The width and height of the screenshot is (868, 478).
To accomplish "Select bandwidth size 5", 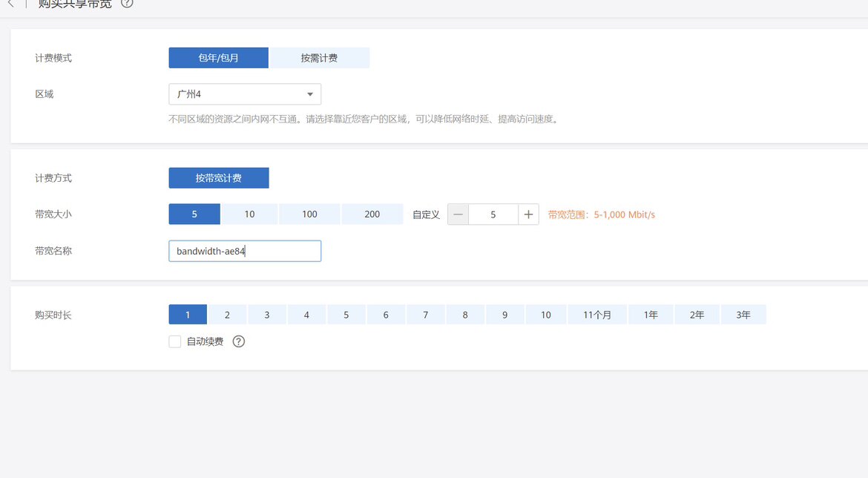I will 194,214.
